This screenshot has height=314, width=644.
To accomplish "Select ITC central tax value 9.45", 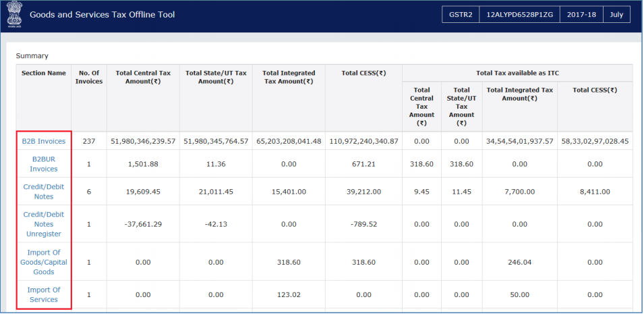I will pyautogui.click(x=421, y=192).
